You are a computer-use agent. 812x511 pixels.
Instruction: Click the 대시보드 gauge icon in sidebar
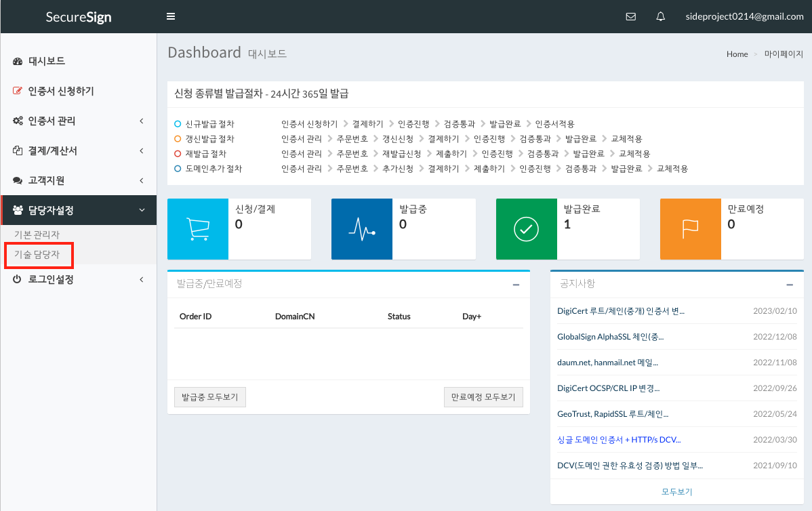click(x=18, y=61)
